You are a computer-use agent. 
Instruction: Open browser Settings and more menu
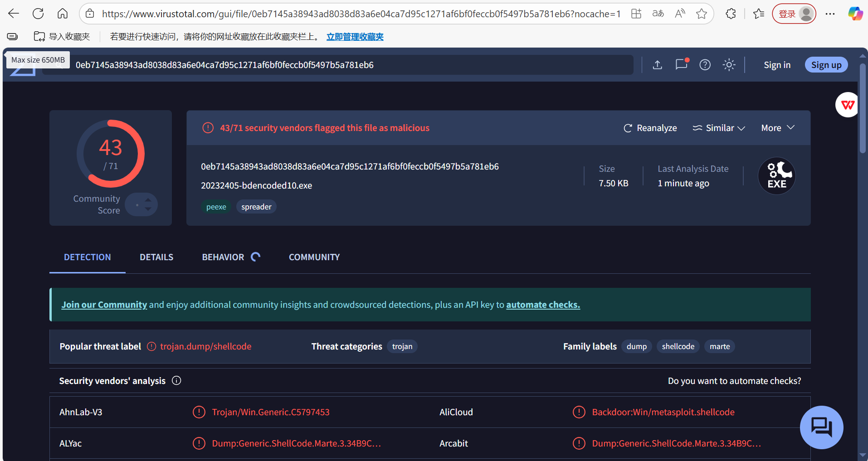pos(830,14)
